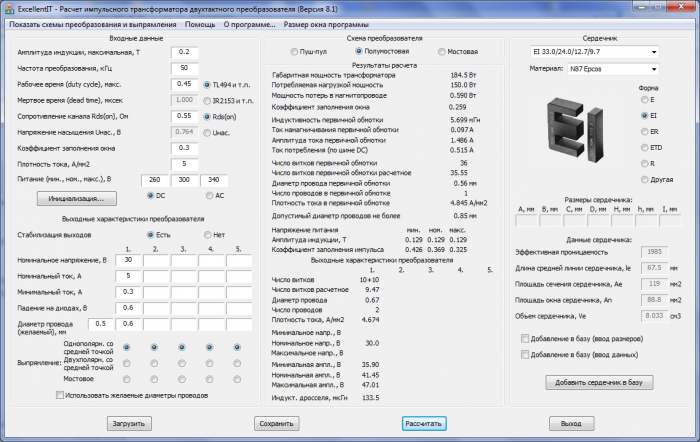Check 'Добавление в базу (ввод размеров)'
The width and height of the screenshot is (700, 442).
pos(525,339)
